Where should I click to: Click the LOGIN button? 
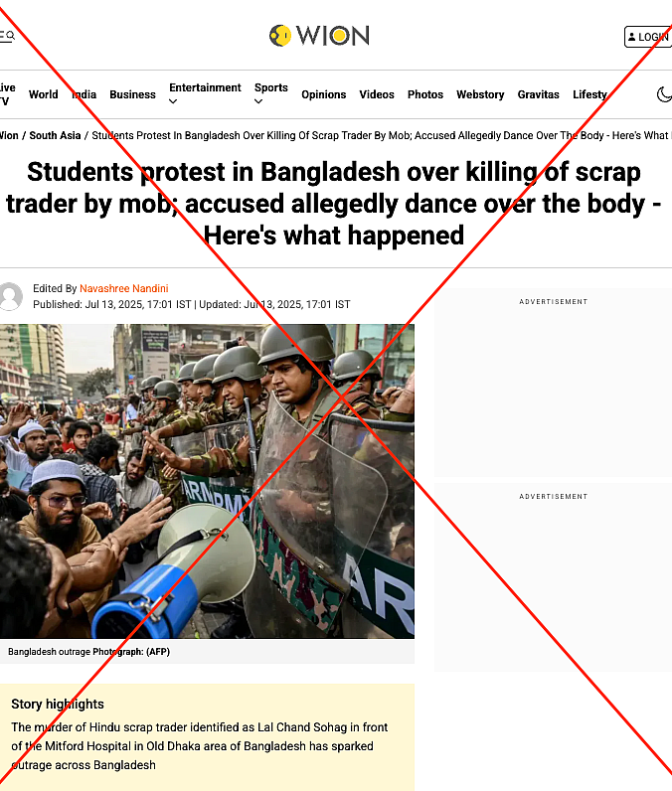pyautogui.click(x=648, y=37)
